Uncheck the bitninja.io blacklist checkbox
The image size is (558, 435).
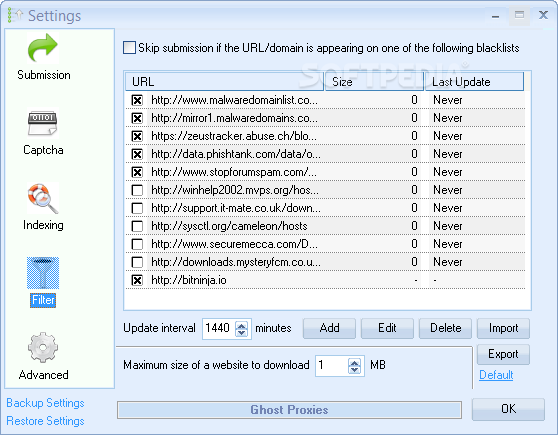pos(137,281)
